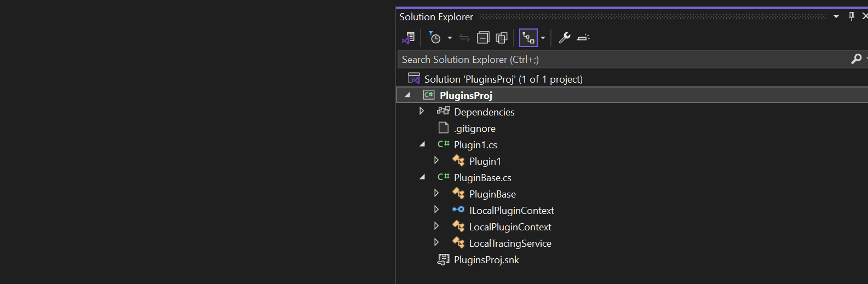Toggle the pin to auto-hide Solution Explorer
The image size is (868, 284).
click(x=851, y=16)
